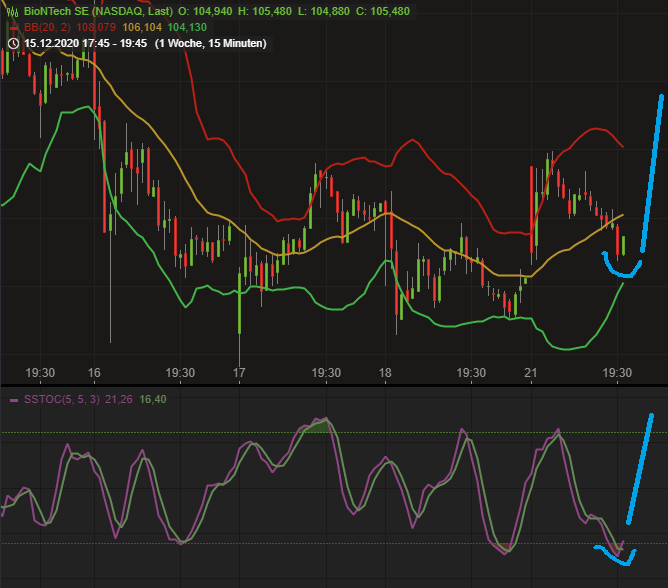Click the (1 Woche, 15 Minuten) timeframe label
Screen dimensions: 668x588
(210, 43)
